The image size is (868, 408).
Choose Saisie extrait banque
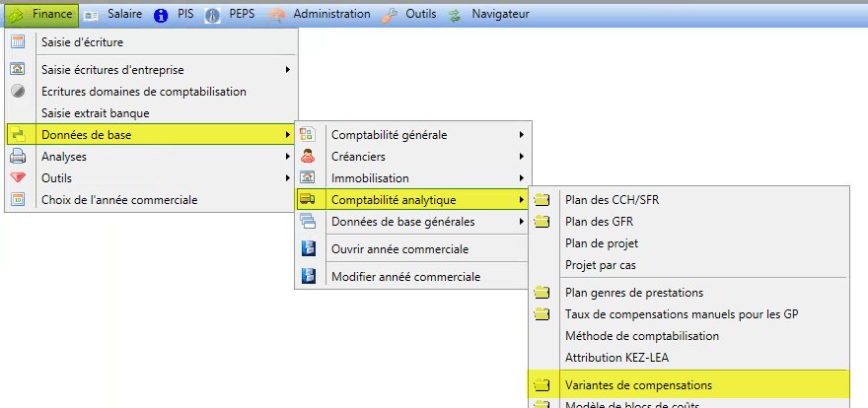pyautogui.click(x=96, y=113)
